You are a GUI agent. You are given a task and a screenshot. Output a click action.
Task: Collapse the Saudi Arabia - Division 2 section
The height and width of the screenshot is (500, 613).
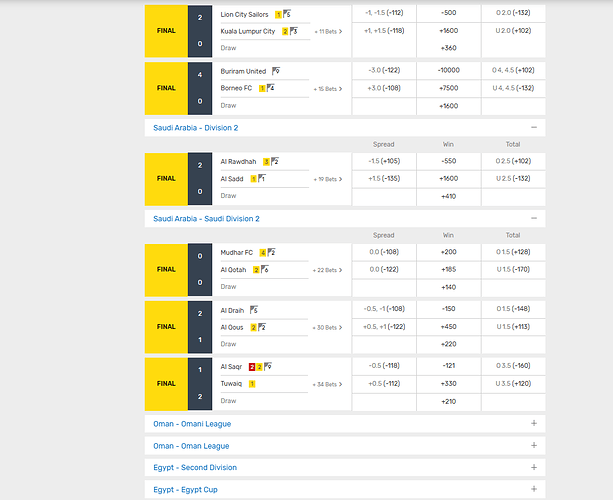tap(534, 128)
